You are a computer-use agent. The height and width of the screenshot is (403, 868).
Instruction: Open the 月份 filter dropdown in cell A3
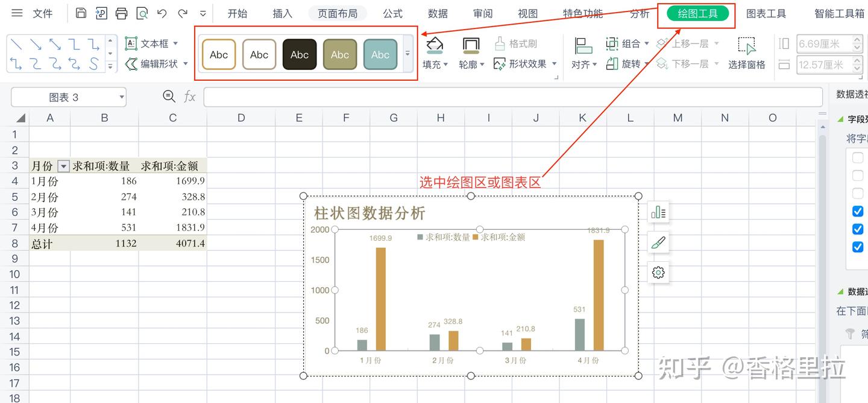[63, 167]
